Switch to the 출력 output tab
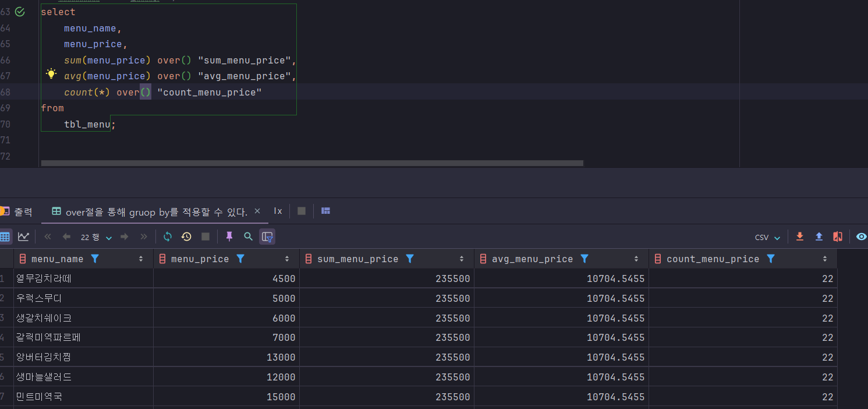The image size is (868, 409). coord(23,211)
